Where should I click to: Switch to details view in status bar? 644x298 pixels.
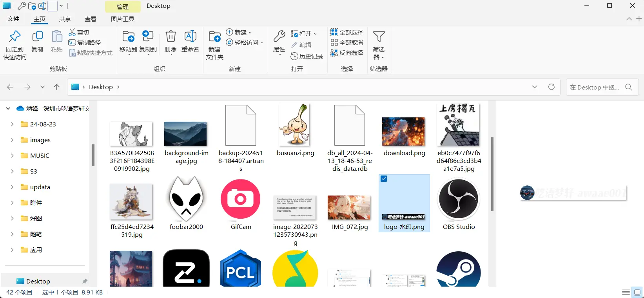point(626,292)
